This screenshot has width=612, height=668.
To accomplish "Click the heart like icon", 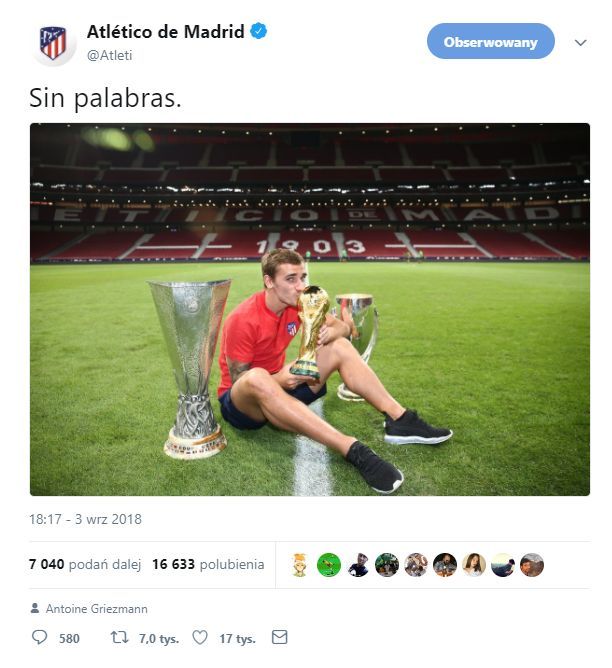I will [200, 637].
